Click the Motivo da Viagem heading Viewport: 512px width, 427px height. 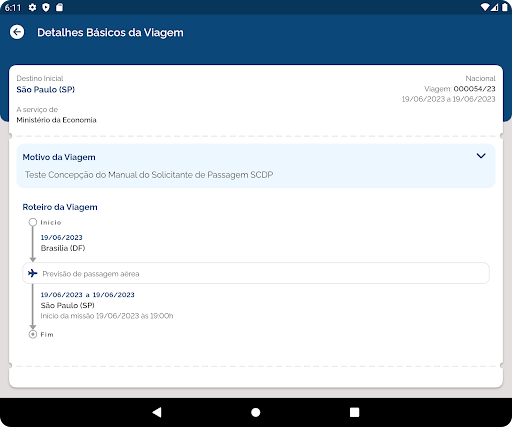point(59,157)
